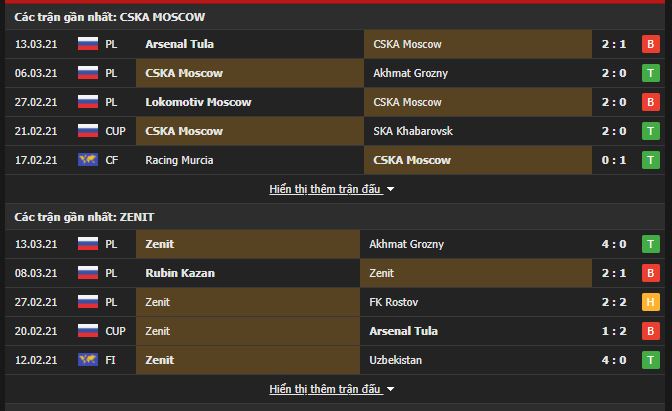Click score 2:1 of Arsenal Tula vs CSKA Moscow
The height and width of the screenshot is (411, 672).
click(x=614, y=44)
